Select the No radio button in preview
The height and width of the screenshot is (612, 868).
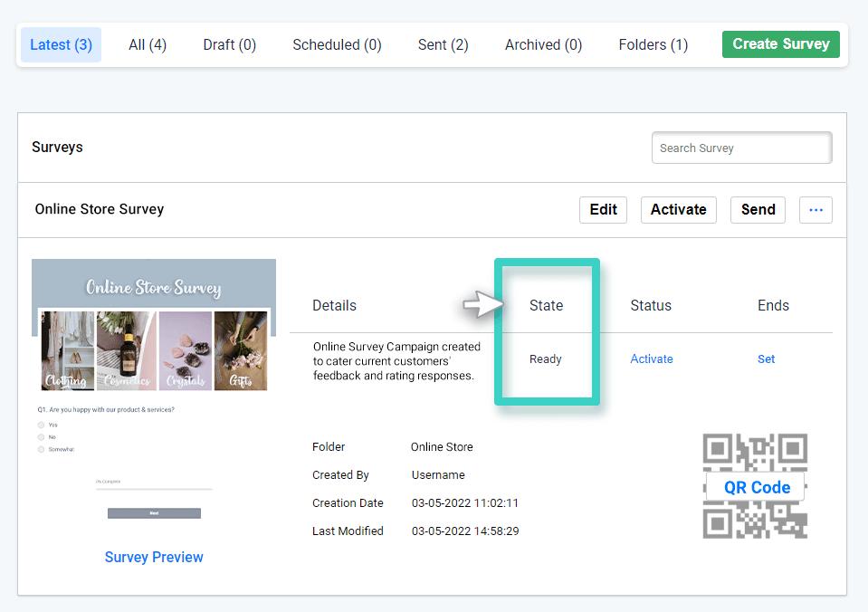click(x=42, y=435)
